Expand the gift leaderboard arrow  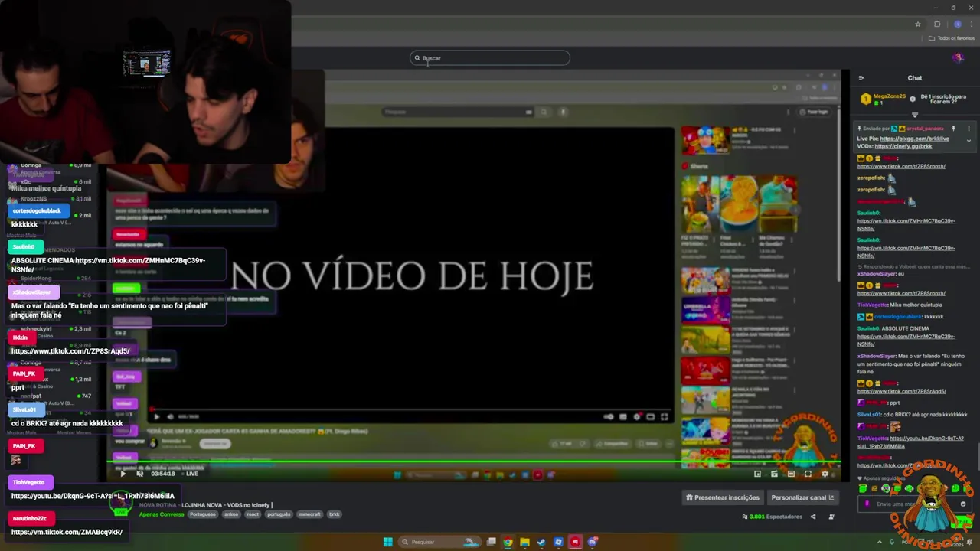pyautogui.click(x=915, y=114)
